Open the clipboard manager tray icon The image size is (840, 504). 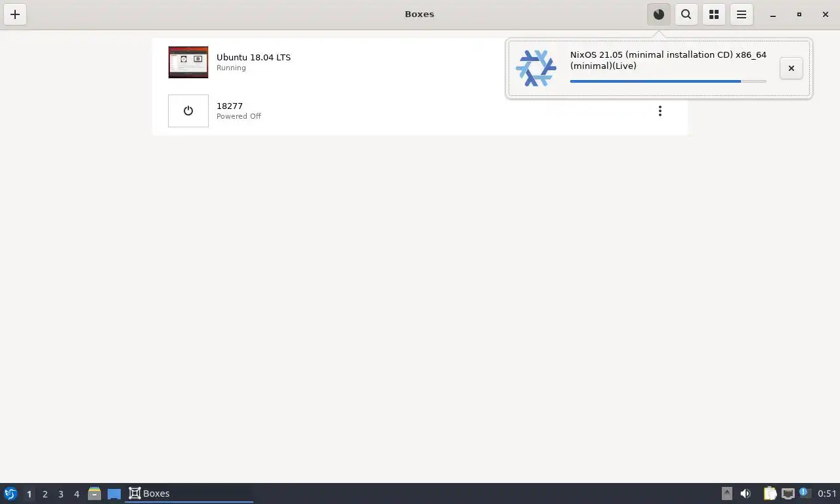[770, 493]
